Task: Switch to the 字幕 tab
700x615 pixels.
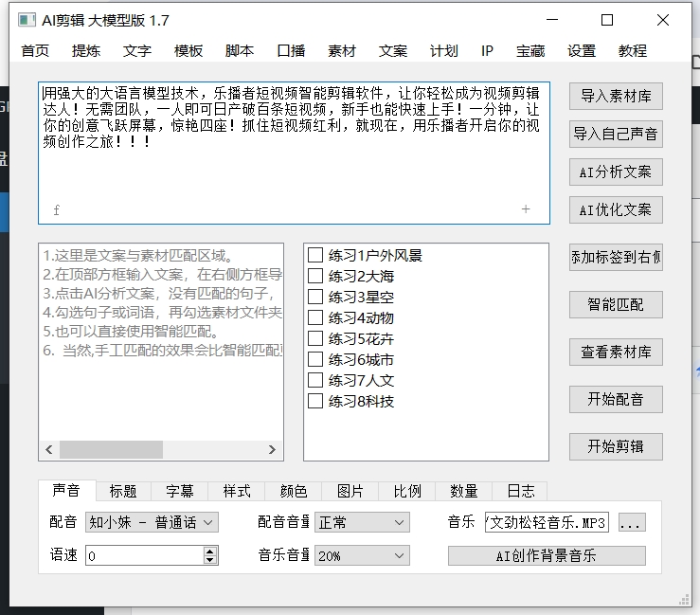Action: 180,491
